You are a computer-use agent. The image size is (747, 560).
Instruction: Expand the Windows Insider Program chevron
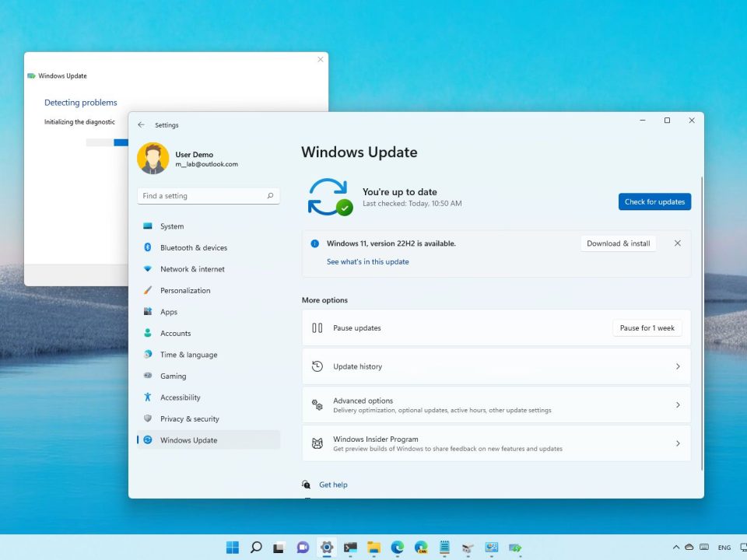(x=677, y=443)
